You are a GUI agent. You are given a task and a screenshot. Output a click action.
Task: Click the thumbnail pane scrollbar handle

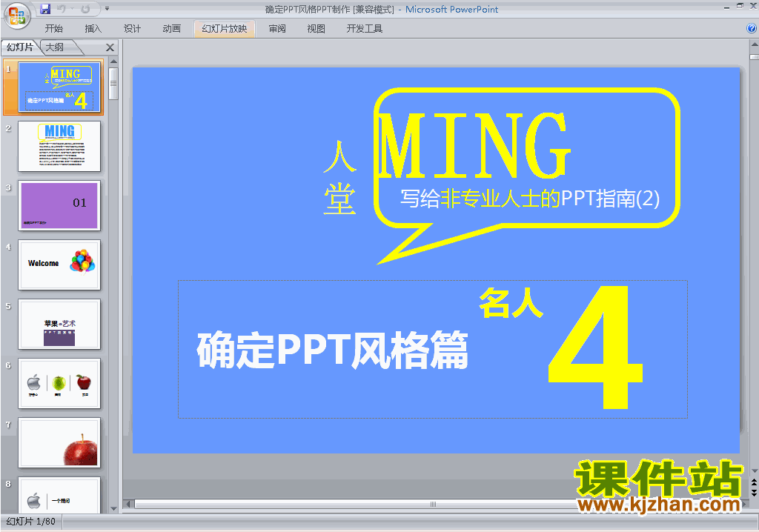[113, 83]
